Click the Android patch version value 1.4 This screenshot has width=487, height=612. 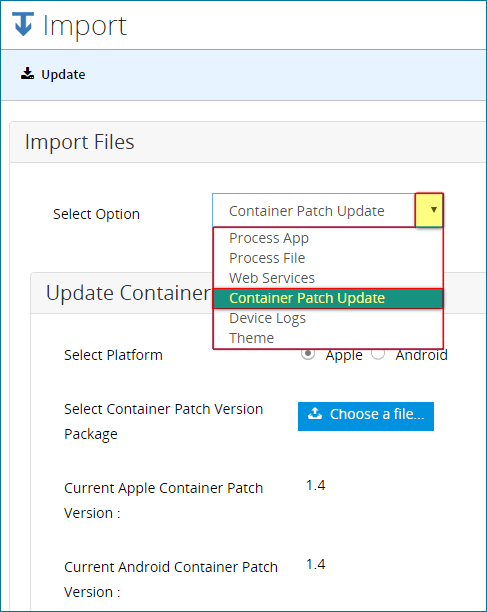315,564
